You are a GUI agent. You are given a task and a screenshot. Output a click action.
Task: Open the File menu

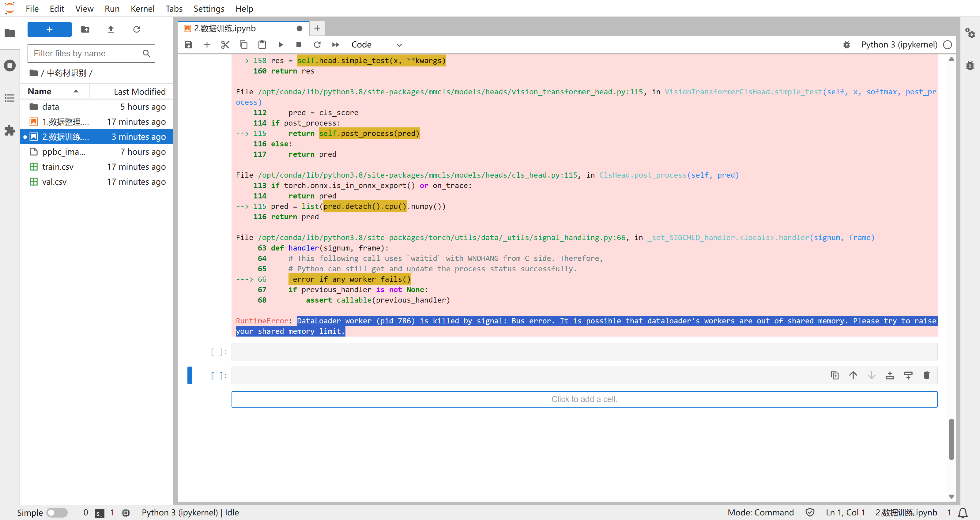[x=32, y=8]
